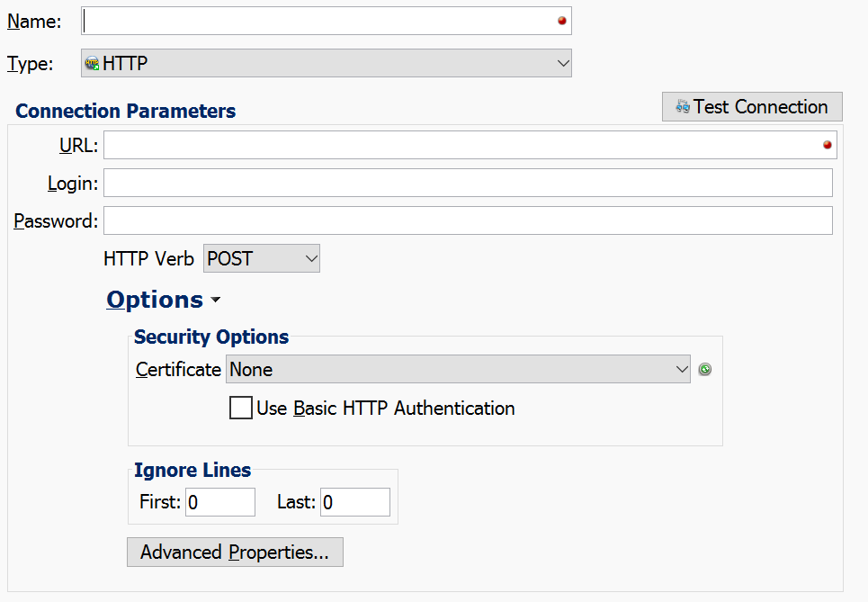Open the Advanced Properties dialog
The image size is (868, 602).
[x=235, y=552]
